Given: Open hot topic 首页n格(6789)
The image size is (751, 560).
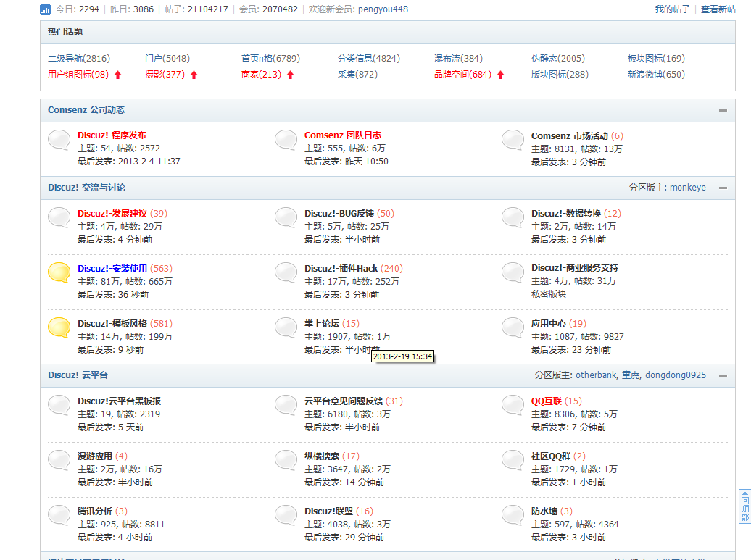Looking at the screenshot, I should (x=270, y=59).
